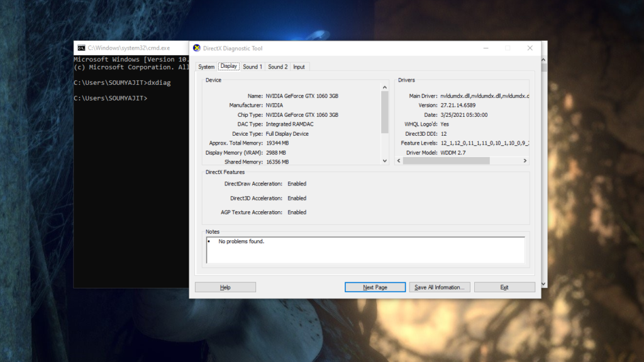644x362 pixels.
Task: Click Drivers panel scroll right arrow
Action: (525, 161)
